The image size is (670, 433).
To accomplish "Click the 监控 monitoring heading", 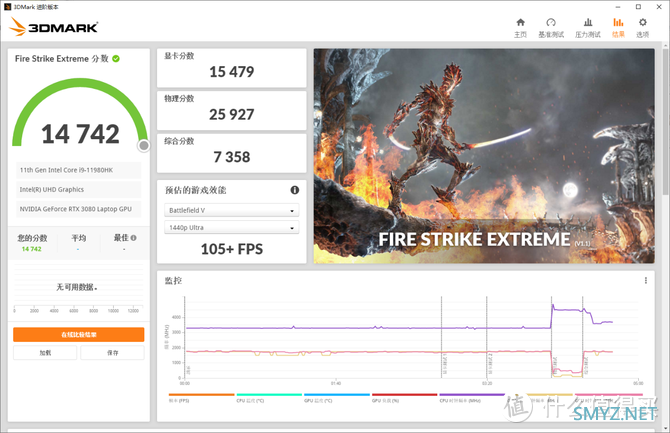I will (173, 280).
